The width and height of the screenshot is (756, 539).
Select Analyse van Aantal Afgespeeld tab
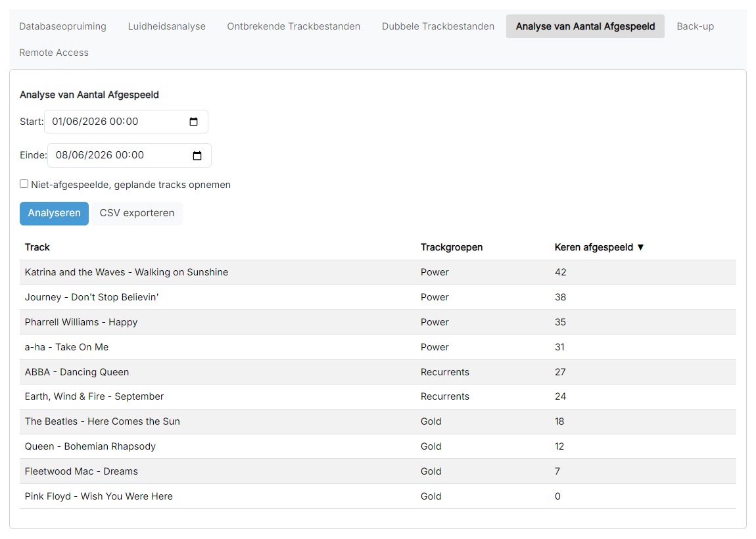pyautogui.click(x=585, y=26)
